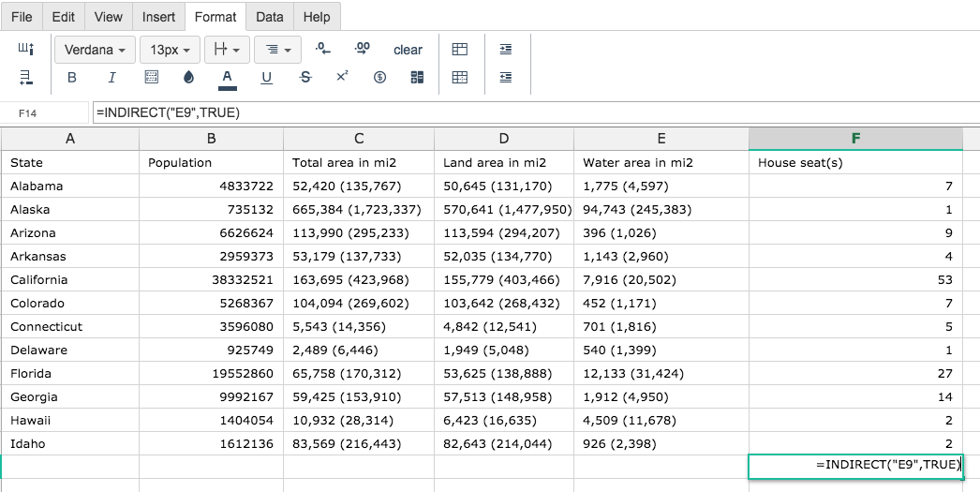Screen dimensions: 980x492
Task: Open the Insert menu tab
Action: pos(158,17)
